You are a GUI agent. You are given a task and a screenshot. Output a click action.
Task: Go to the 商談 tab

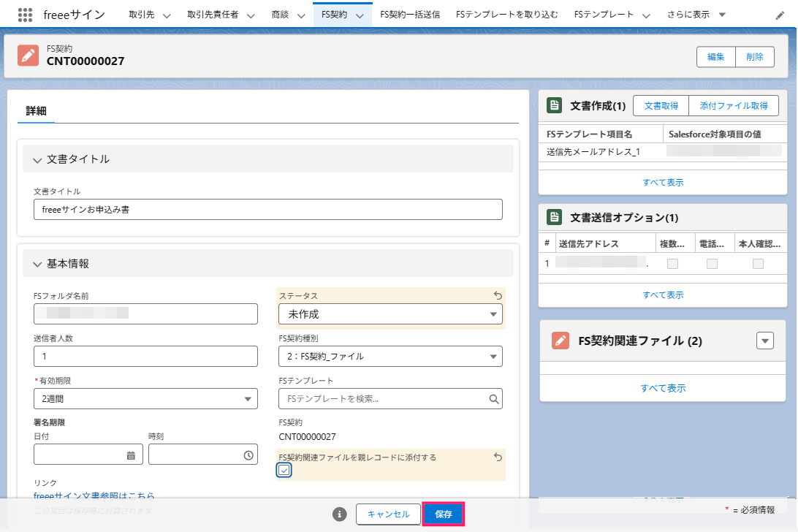pos(280,15)
